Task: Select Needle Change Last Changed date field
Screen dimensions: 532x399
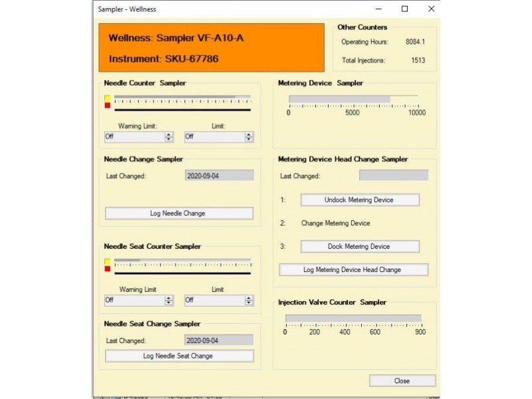Action: tap(219, 176)
